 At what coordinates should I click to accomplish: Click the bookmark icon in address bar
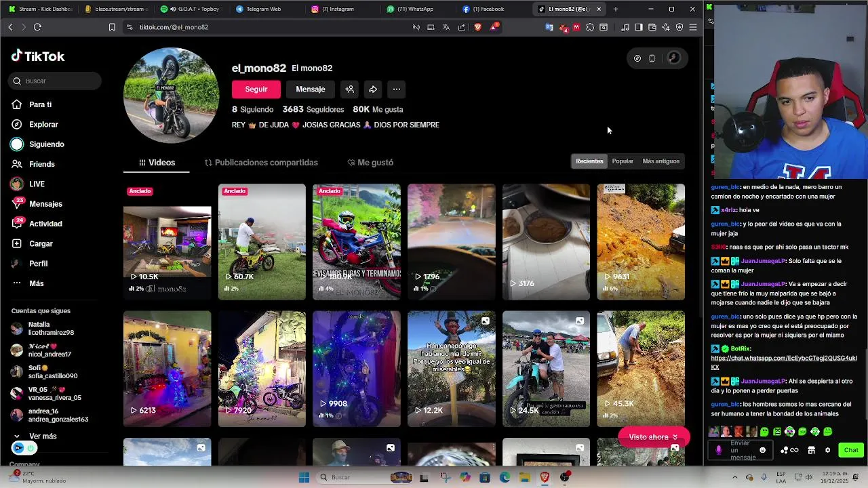click(x=112, y=27)
